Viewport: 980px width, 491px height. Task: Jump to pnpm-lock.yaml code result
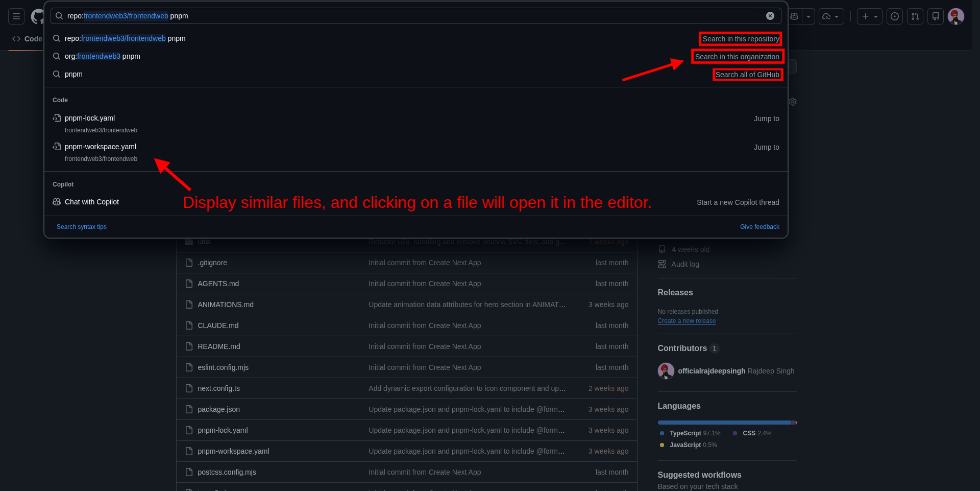[x=416, y=123]
